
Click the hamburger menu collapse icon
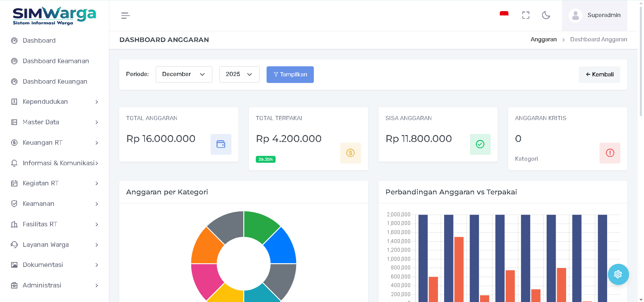(x=125, y=16)
